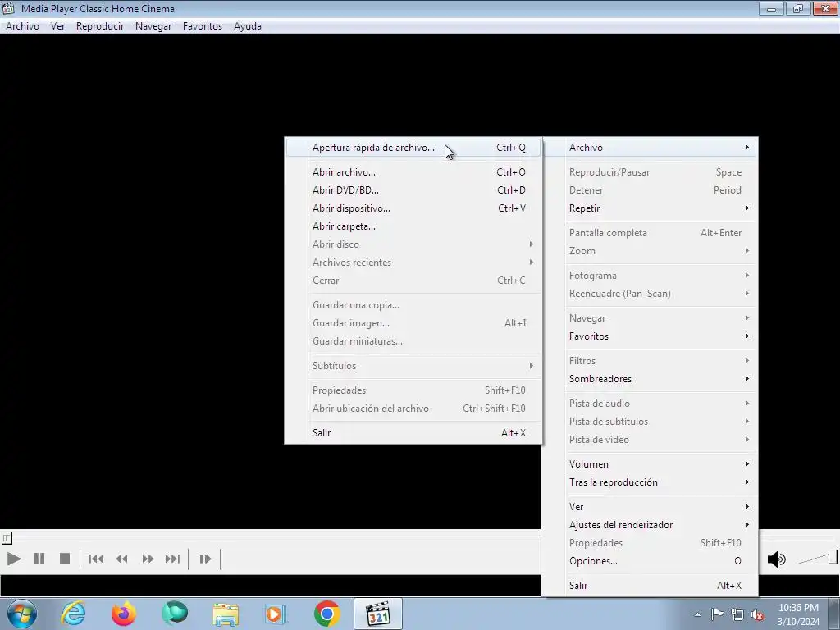The image size is (840, 630).
Task: Click Abrir carpeta... in the submenu
Action: (x=413, y=226)
